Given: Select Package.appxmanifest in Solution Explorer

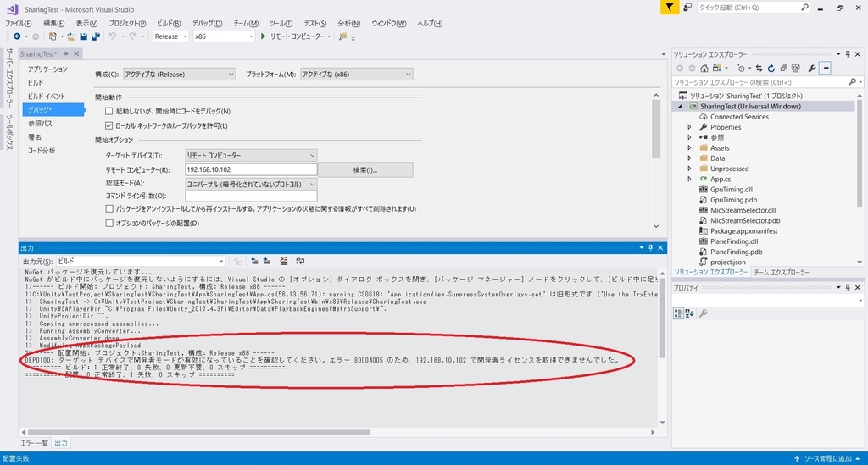Looking at the screenshot, I should (x=743, y=231).
